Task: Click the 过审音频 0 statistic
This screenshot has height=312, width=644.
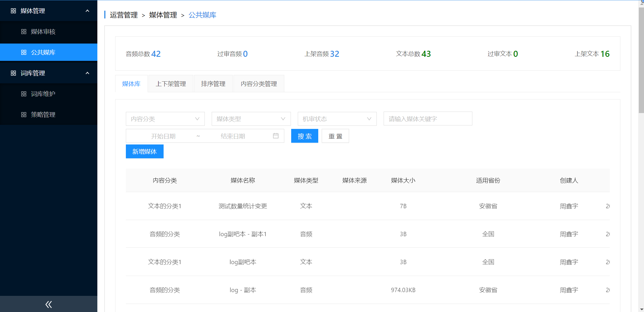Action: pos(232,54)
